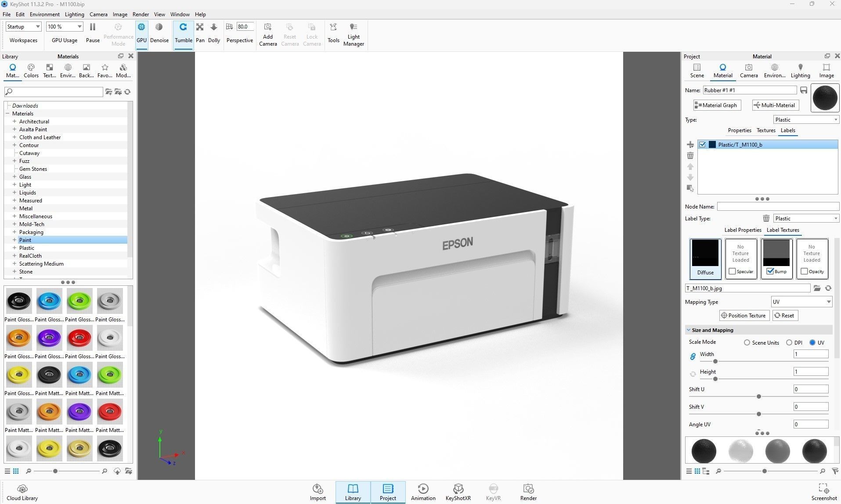The width and height of the screenshot is (841, 504).
Task: Save material to library icon
Action: pos(804,90)
